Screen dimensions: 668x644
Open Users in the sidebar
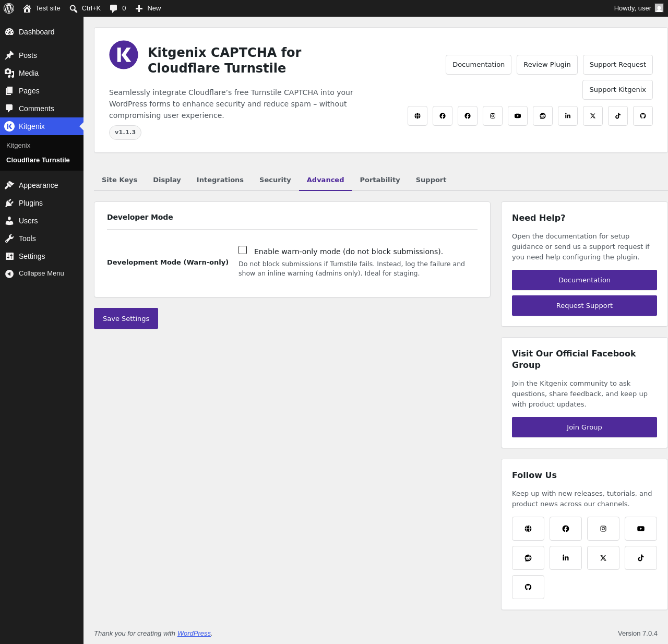(x=42, y=221)
